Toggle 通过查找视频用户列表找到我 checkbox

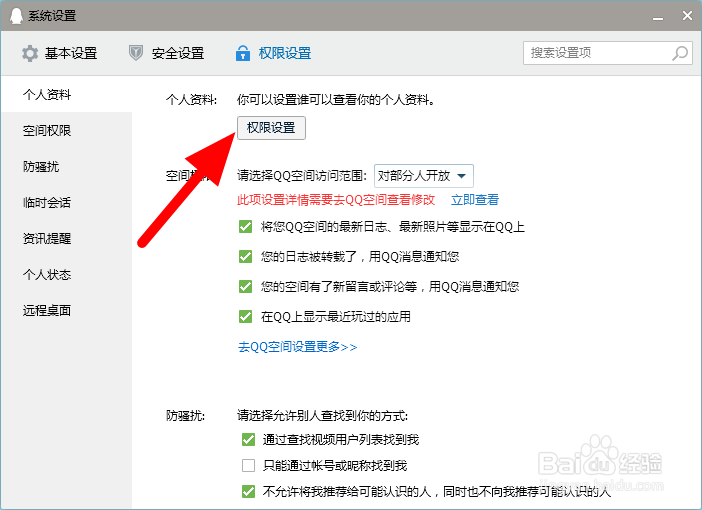point(248,440)
